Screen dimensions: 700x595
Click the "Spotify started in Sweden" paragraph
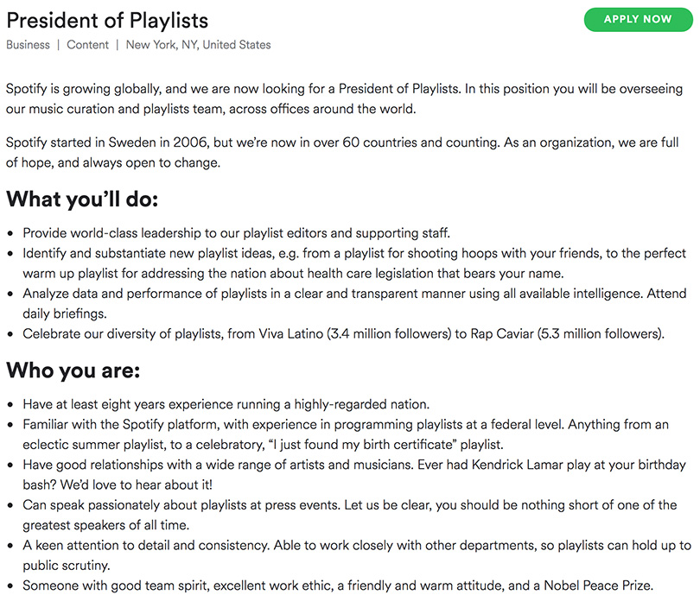[344, 152]
